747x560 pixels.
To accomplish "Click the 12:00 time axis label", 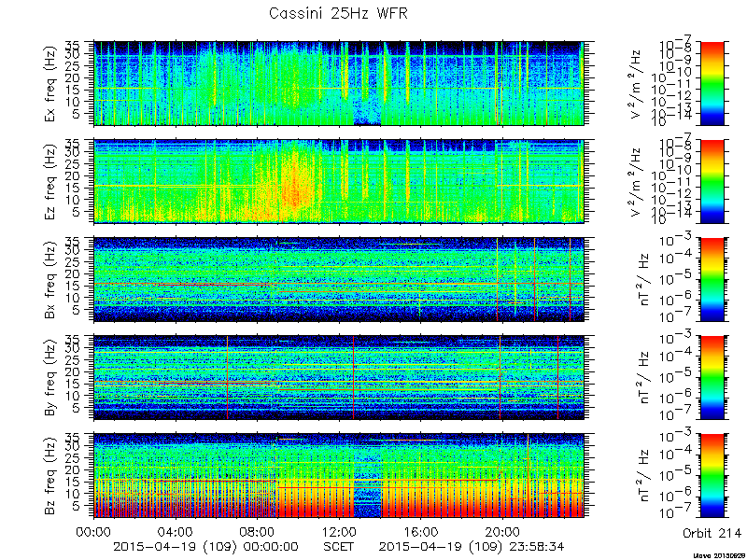I will [339, 532].
